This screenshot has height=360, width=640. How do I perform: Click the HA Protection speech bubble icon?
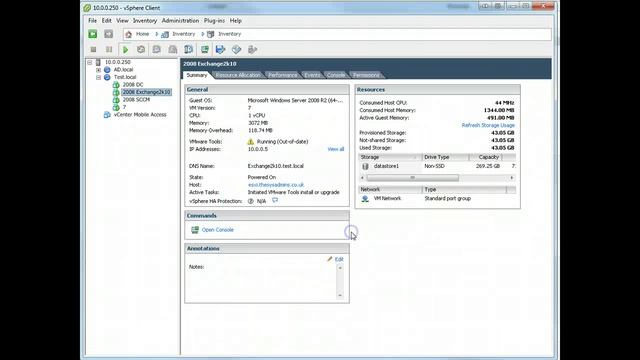275,200
